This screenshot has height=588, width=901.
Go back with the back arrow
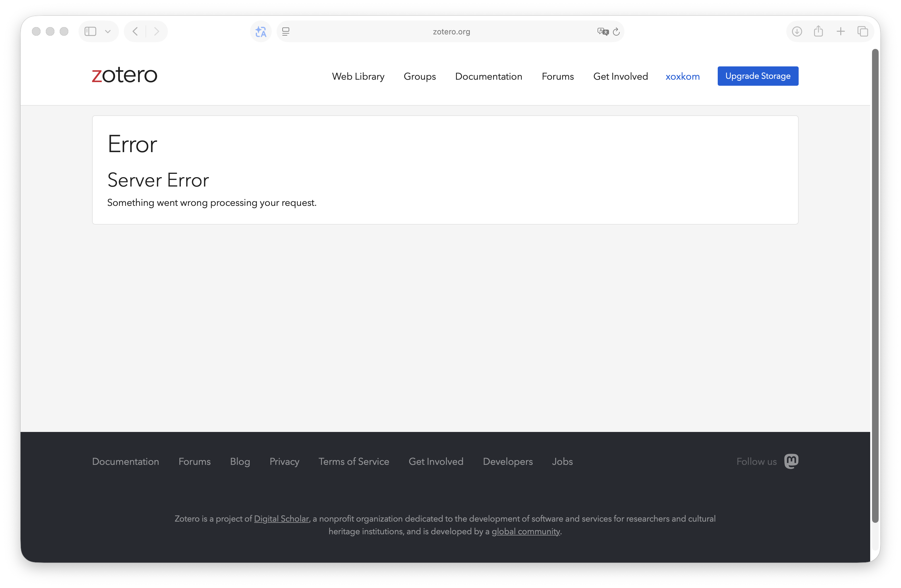(135, 31)
